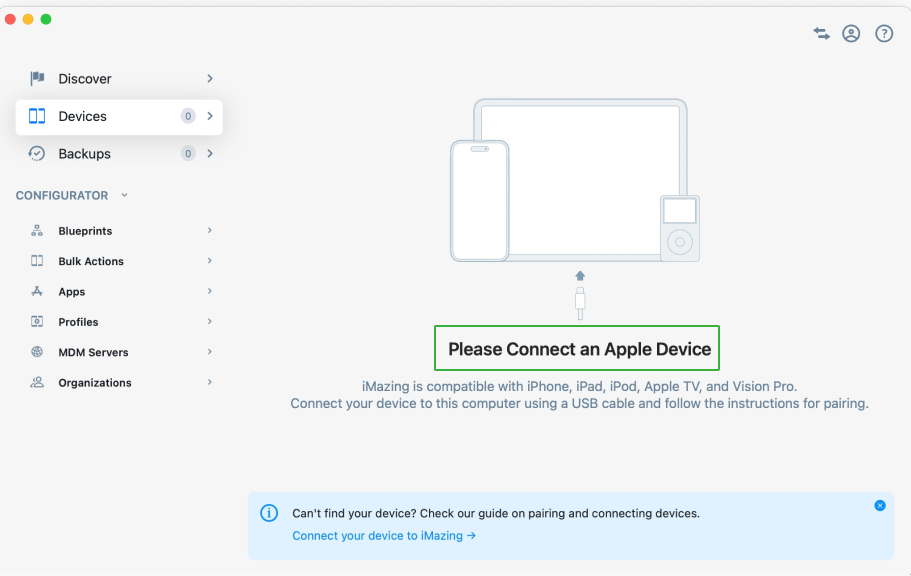
Task: Click the Bulk Actions icon
Action: (x=37, y=261)
